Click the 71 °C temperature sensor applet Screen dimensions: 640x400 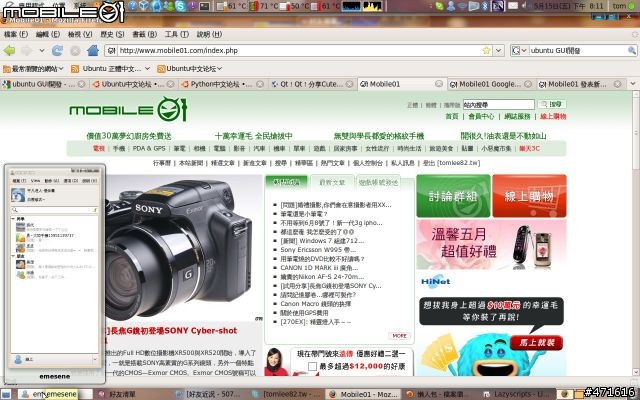264,6
